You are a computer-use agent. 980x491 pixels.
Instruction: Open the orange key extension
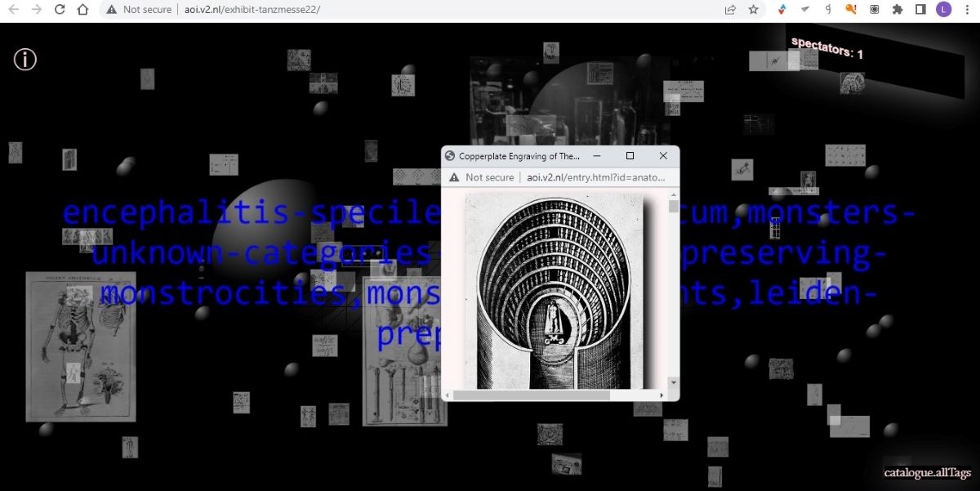(851, 10)
